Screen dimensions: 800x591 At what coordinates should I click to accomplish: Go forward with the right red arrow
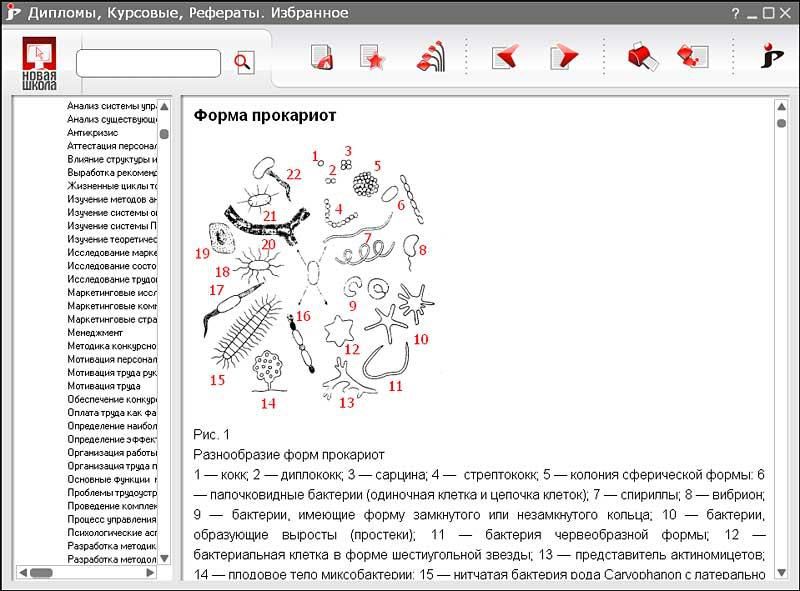coord(564,57)
